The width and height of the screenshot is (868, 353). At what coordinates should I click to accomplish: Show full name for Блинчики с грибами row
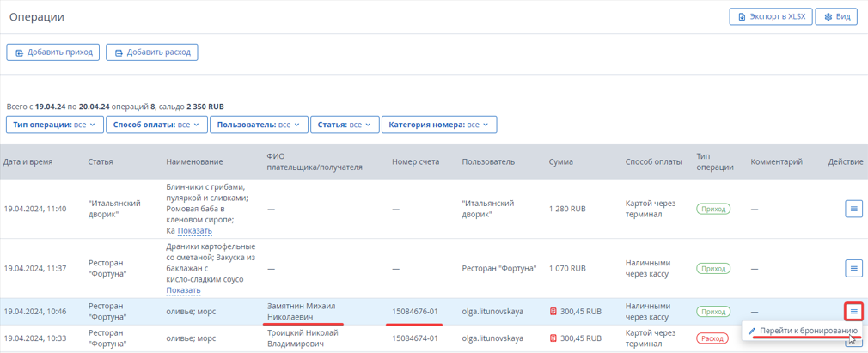pyautogui.click(x=195, y=230)
